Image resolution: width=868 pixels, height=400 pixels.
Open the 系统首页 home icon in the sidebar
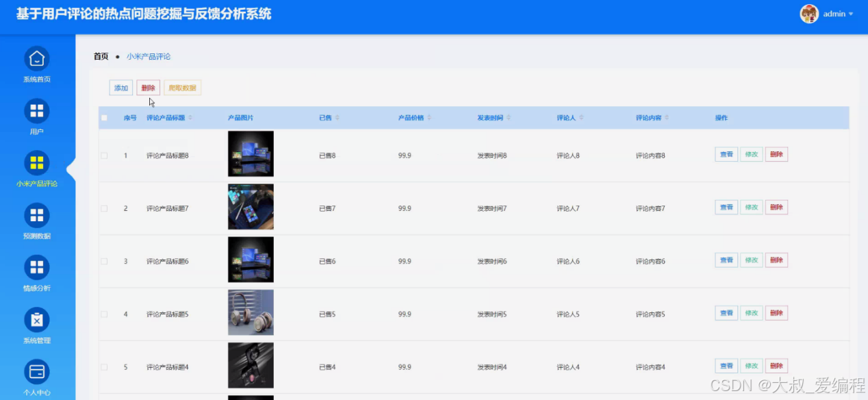click(37, 58)
